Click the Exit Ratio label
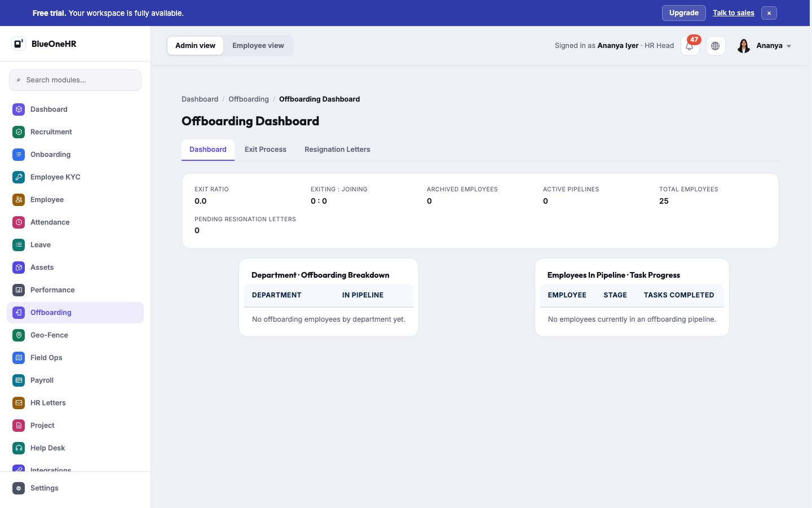 211,190
